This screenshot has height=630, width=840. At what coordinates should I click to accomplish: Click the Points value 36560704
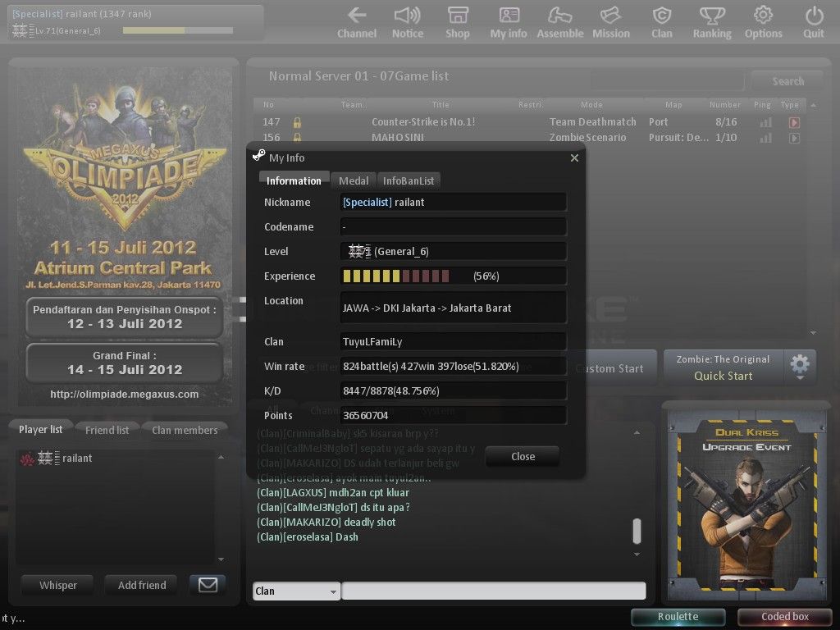[x=453, y=415]
